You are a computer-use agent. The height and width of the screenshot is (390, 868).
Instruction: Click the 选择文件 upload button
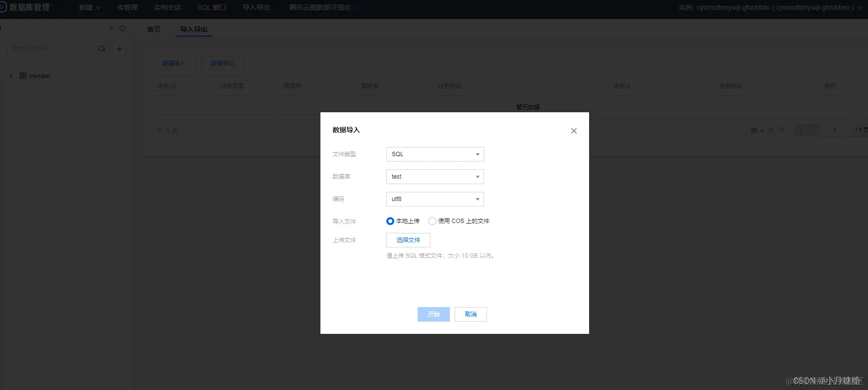tap(408, 240)
